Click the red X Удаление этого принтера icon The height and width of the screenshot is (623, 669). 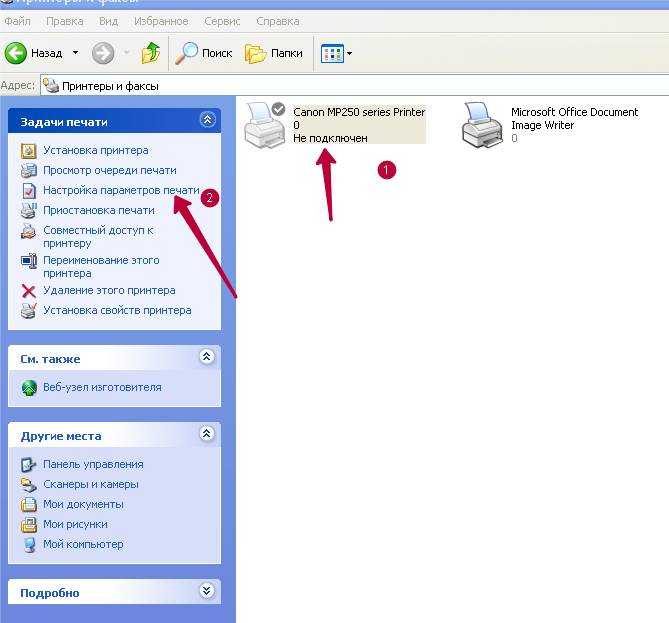pos(29,291)
